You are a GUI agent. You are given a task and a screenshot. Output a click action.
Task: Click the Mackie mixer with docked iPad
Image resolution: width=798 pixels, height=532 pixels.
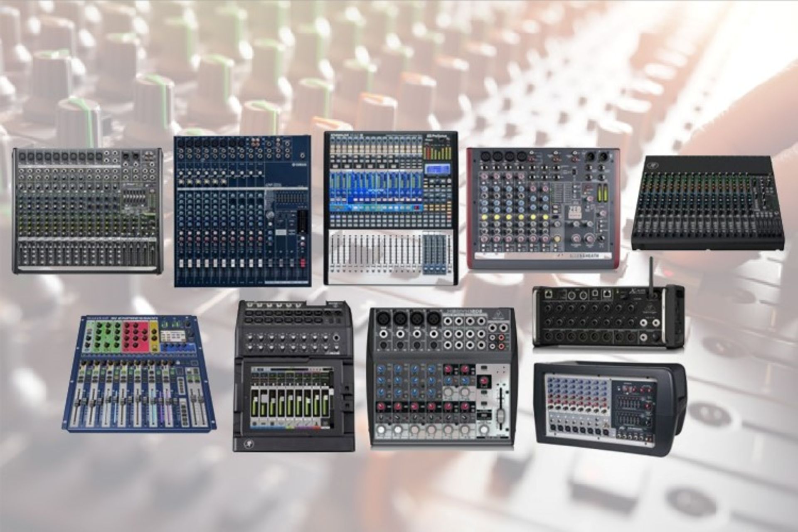293,376
